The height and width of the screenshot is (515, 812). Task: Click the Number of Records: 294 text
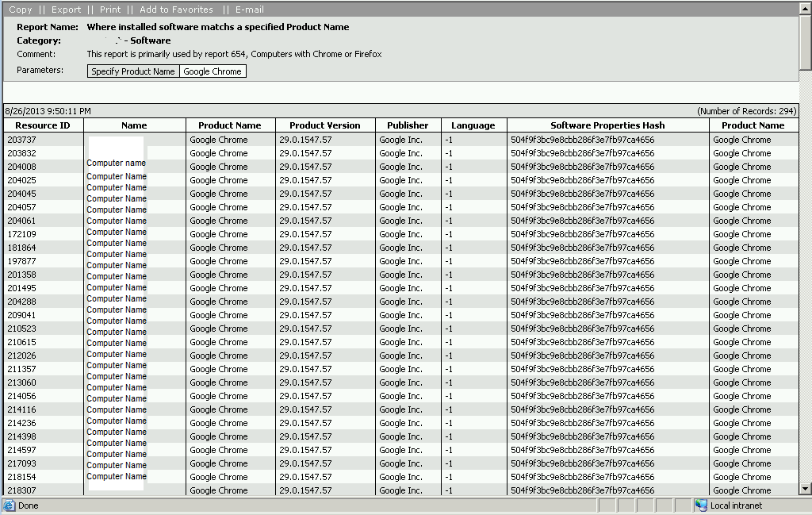pos(747,111)
